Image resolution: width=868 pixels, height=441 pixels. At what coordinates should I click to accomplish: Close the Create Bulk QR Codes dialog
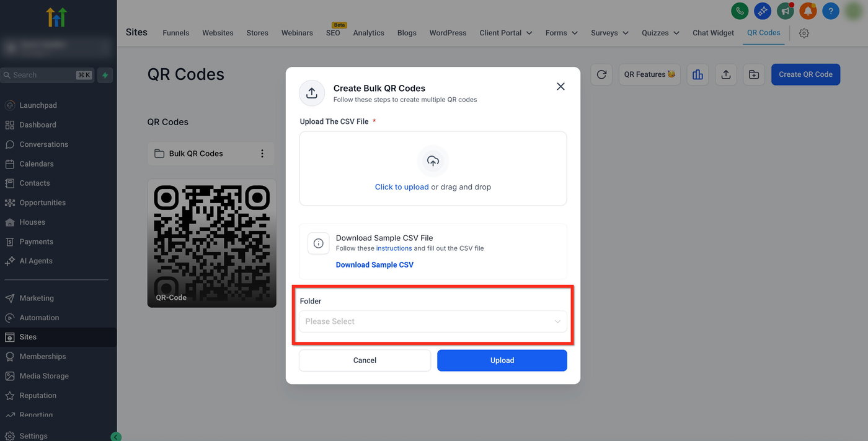[x=560, y=87]
